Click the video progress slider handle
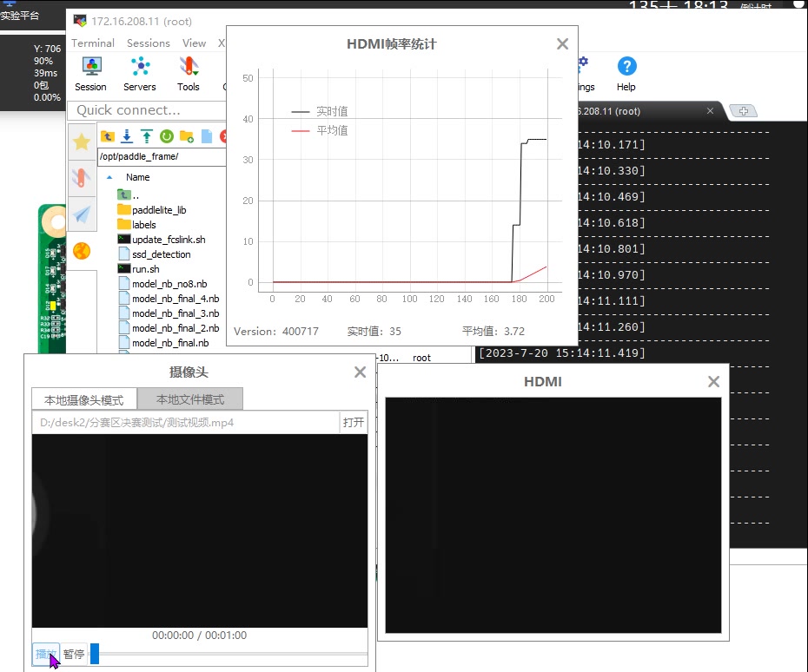The image size is (808, 672). [x=95, y=654]
